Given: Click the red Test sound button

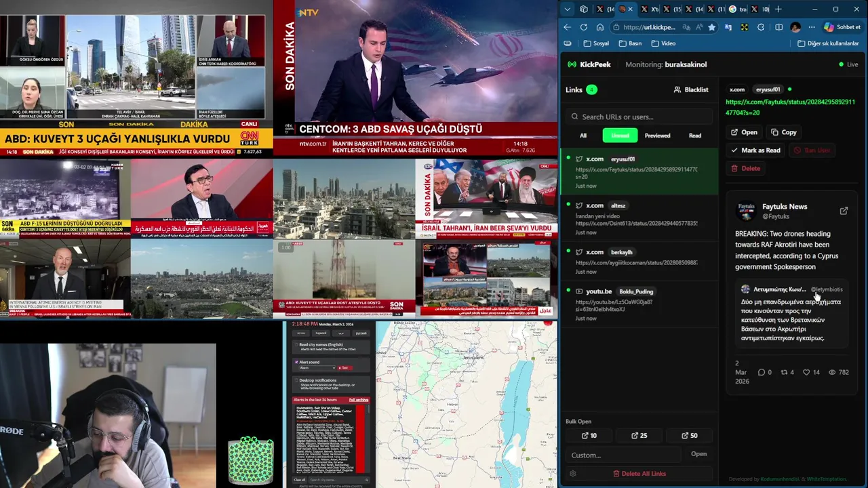Looking at the screenshot, I should point(344,367).
